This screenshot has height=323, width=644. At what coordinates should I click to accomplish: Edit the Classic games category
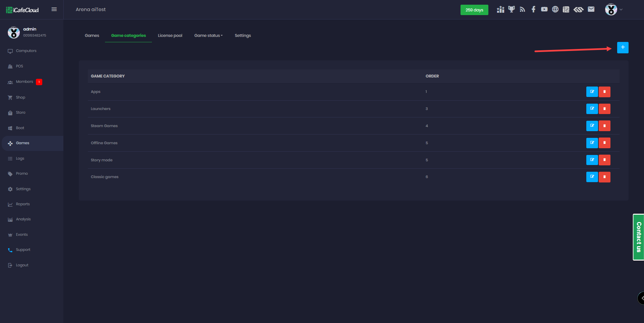point(592,177)
